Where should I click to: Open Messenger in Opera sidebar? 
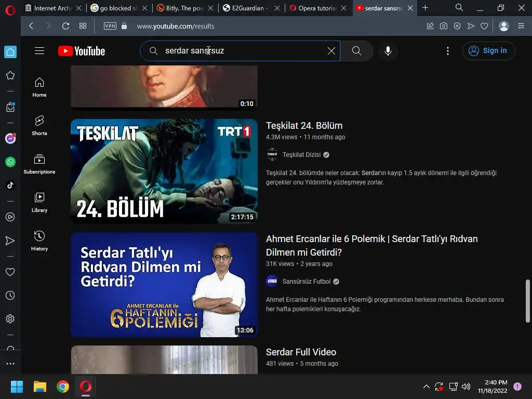tap(10, 138)
